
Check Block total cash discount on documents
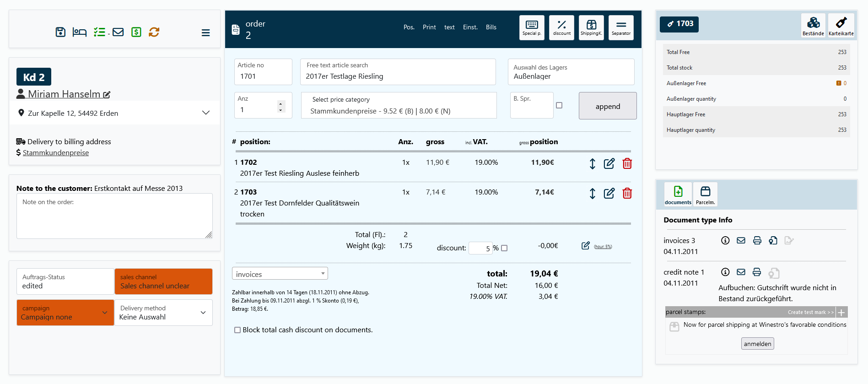[x=237, y=330]
